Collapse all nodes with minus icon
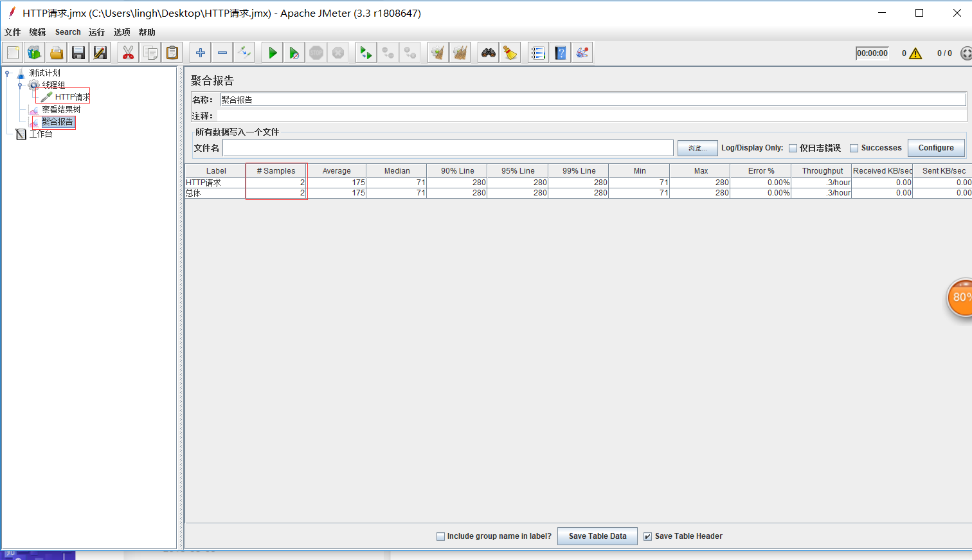Image resolution: width=972 pixels, height=560 pixels. click(x=222, y=53)
